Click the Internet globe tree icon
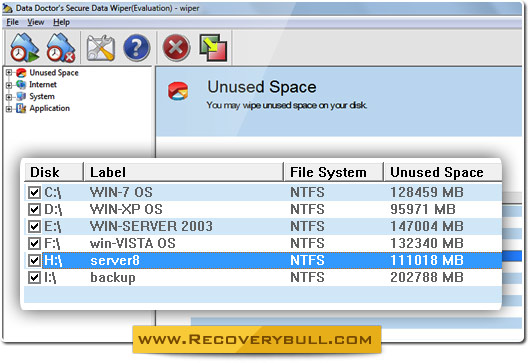This screenshot has height=363, width=528. [x=21, y=85]
